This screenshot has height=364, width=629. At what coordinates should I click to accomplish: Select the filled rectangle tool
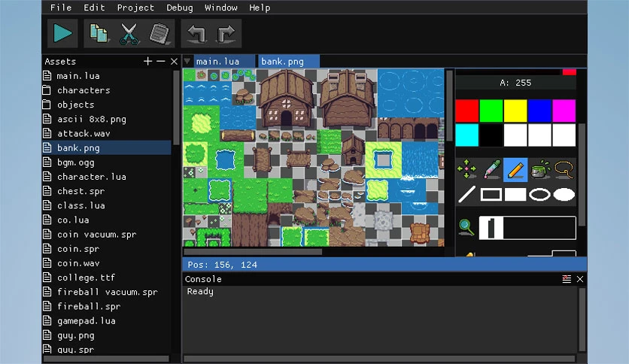(x=515, y=195)
